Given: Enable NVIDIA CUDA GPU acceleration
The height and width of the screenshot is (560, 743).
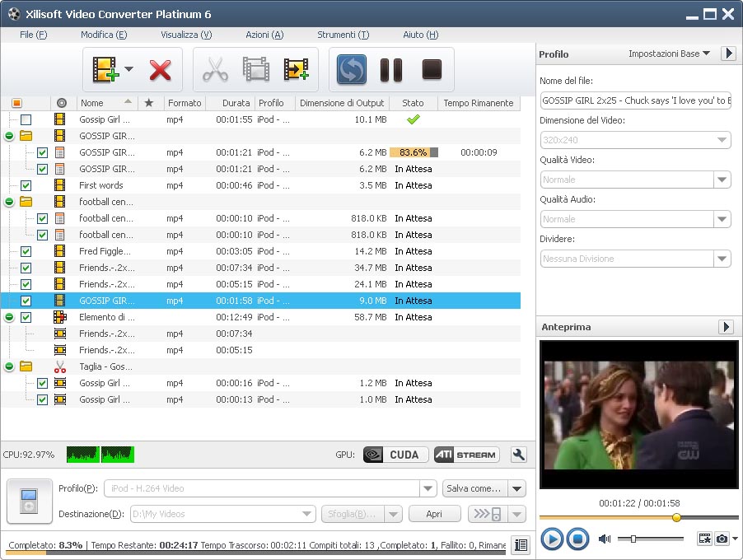Looking at the screenshot, I should pos(395,455).
